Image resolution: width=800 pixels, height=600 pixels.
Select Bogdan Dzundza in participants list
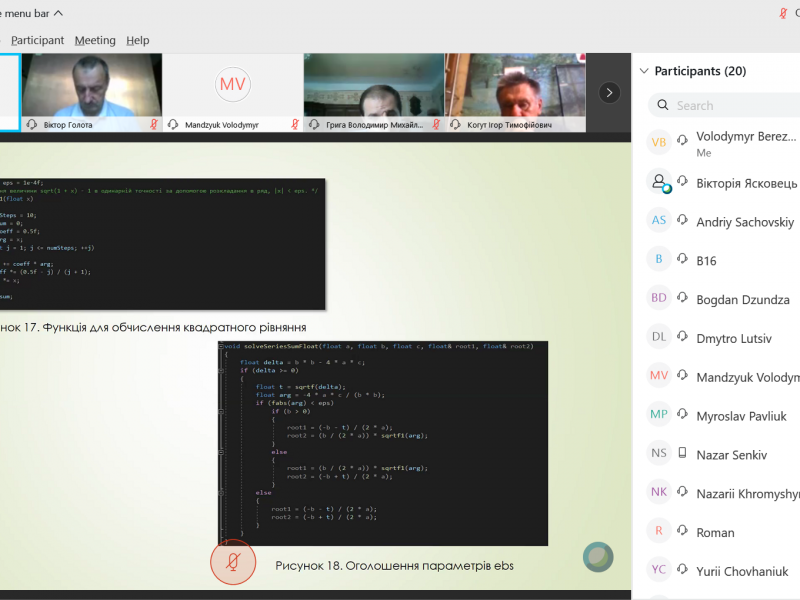(742, 300)
